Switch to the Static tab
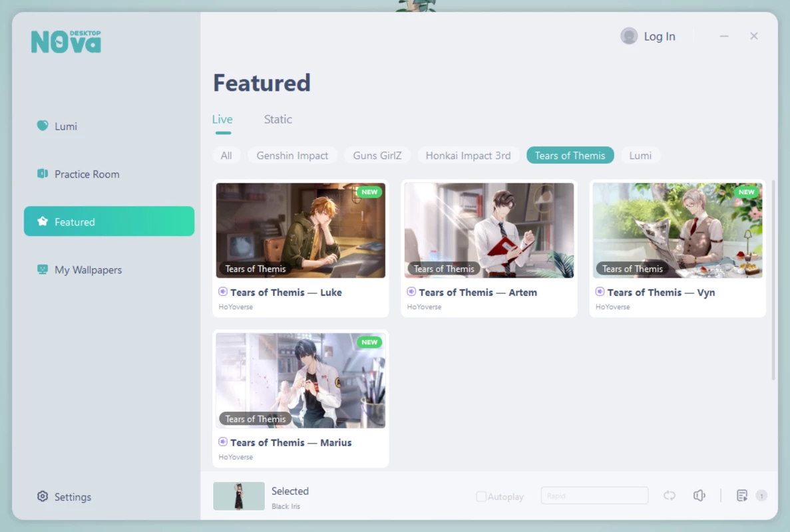 pyautogui.click(x=278, y=119)
